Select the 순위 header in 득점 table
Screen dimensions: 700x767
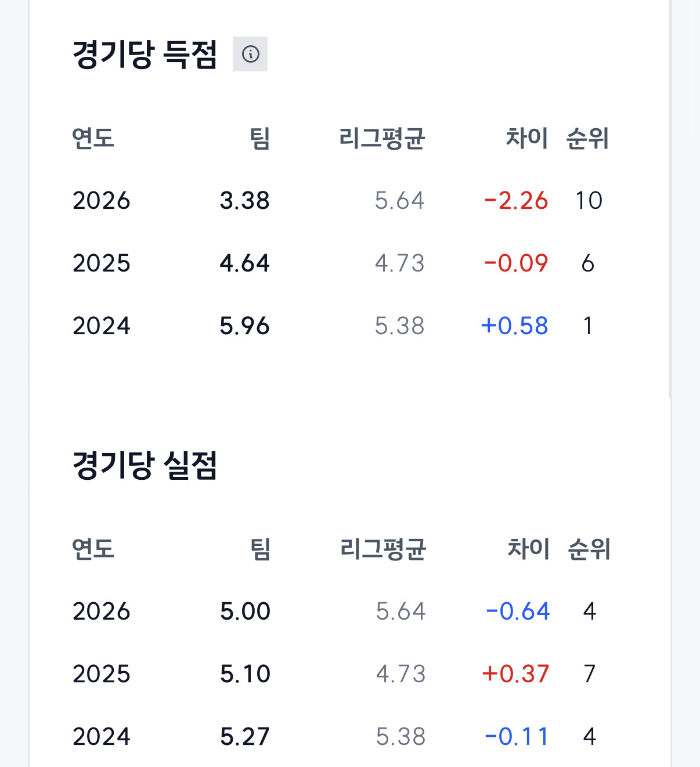click(x=587, y=138)
